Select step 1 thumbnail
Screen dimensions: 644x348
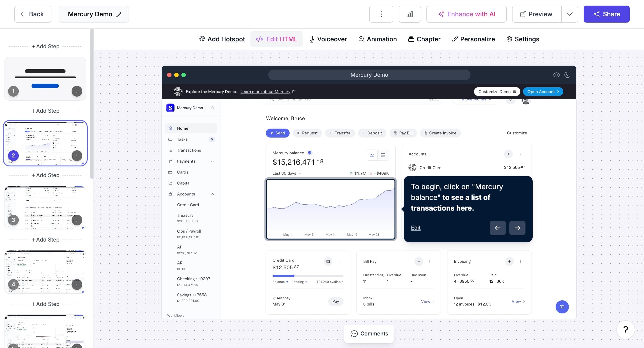coord(45,79)
